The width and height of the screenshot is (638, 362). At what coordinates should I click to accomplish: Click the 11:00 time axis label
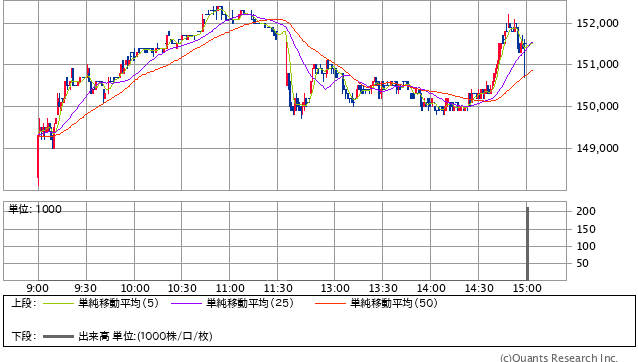point(230,288)
